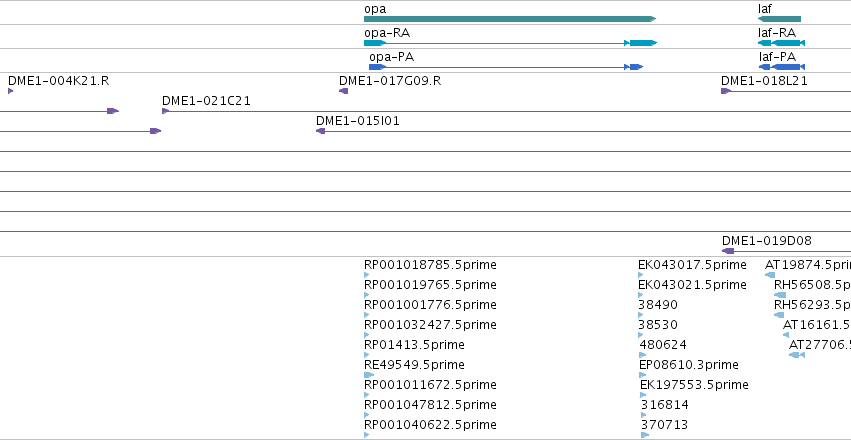
Task: Select feature 480624 label
Action: (x=663, y=345)
